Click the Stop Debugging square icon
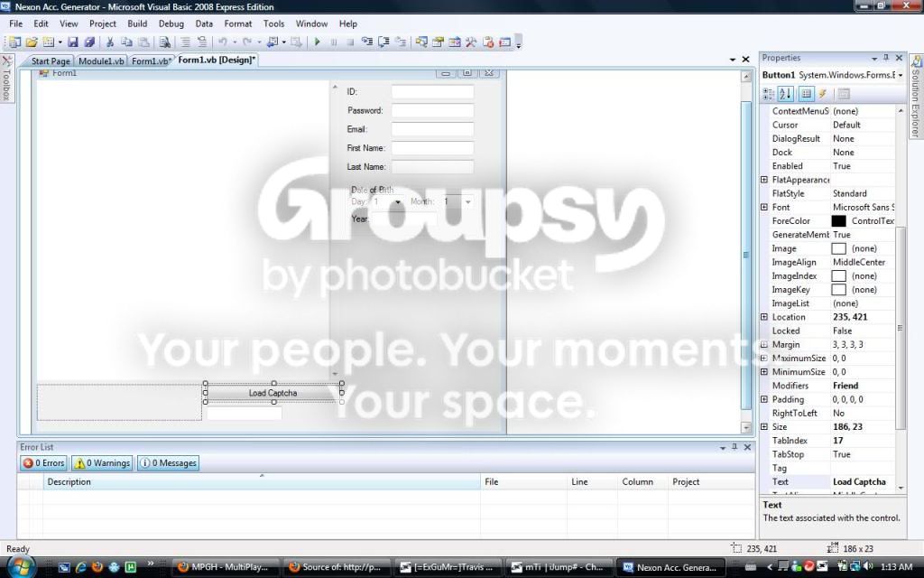 (350, 42)
